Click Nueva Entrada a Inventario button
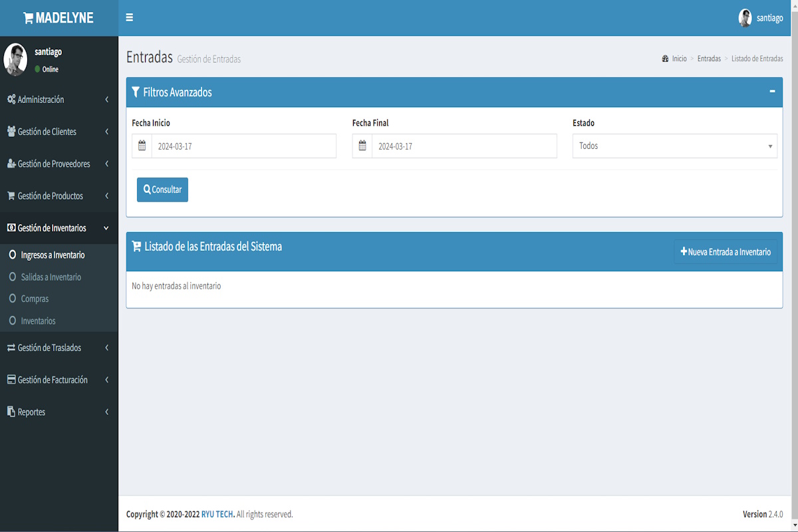Screen dimensions: 798x532 [726, 252]
